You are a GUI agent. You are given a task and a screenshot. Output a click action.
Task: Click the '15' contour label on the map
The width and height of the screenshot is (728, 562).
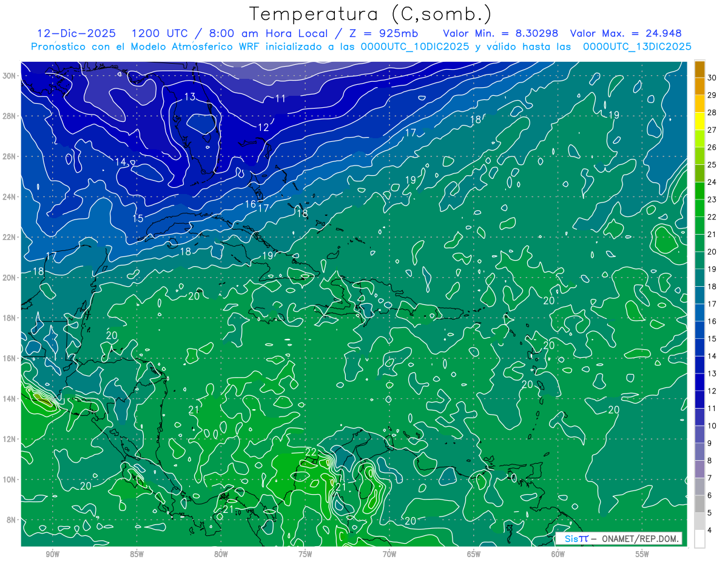point(138,218)
